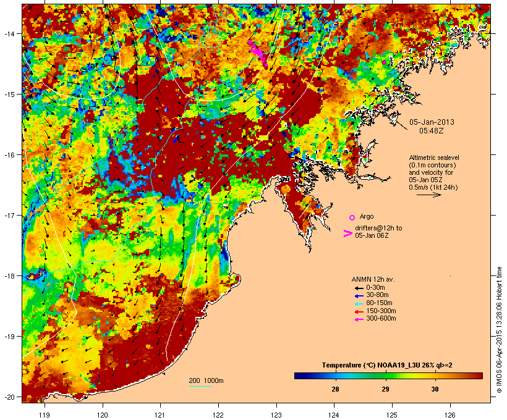Click the 'Argo' legend label
The height and width of the screenshot is (420, 507).
[367, 216]
